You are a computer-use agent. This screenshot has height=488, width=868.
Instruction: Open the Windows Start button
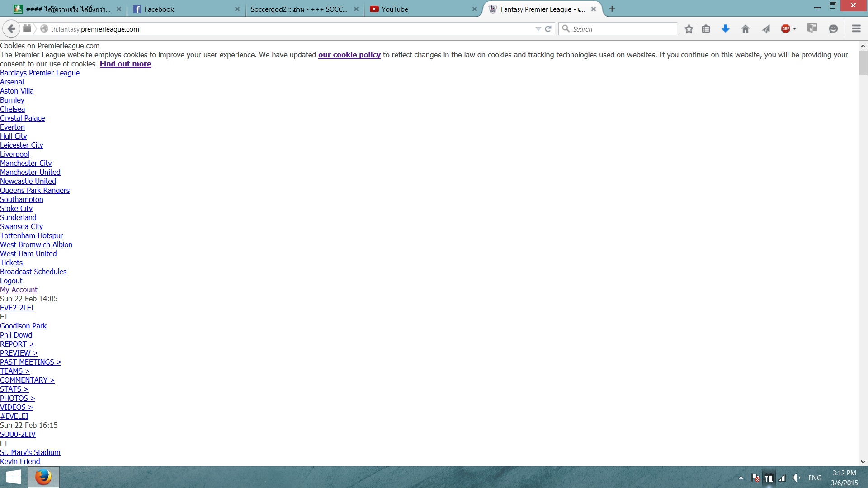click(x=14, y=477)
